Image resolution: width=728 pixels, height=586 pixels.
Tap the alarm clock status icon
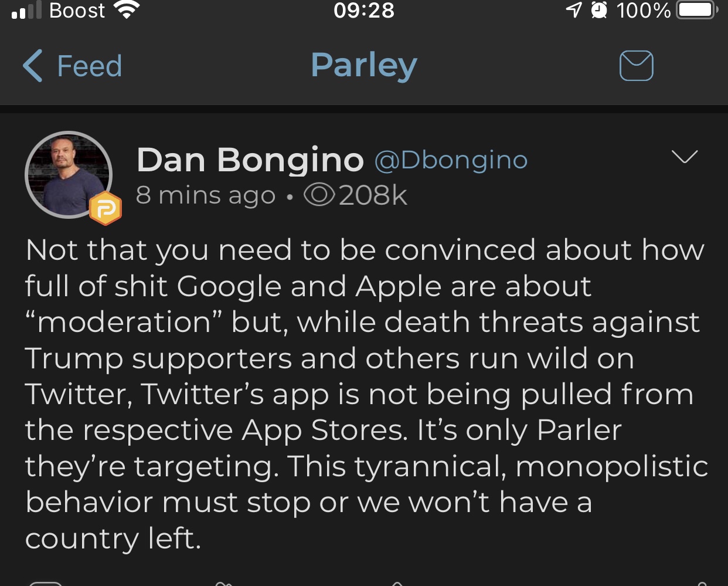pyautogui.click(x=598, y=10)
